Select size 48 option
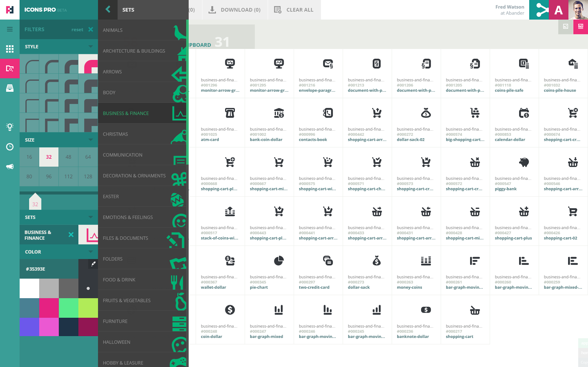 [x=68, y=157]
